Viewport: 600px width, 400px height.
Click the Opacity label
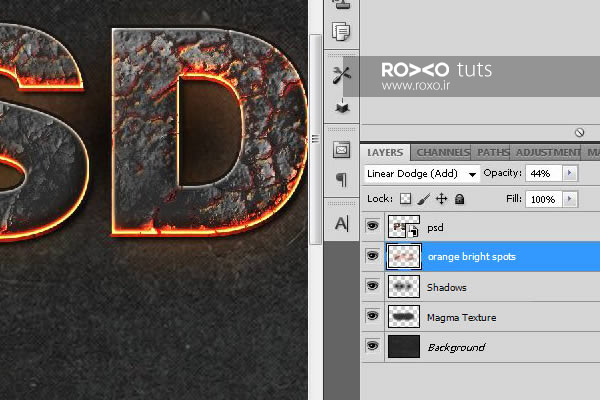(502, 173)
